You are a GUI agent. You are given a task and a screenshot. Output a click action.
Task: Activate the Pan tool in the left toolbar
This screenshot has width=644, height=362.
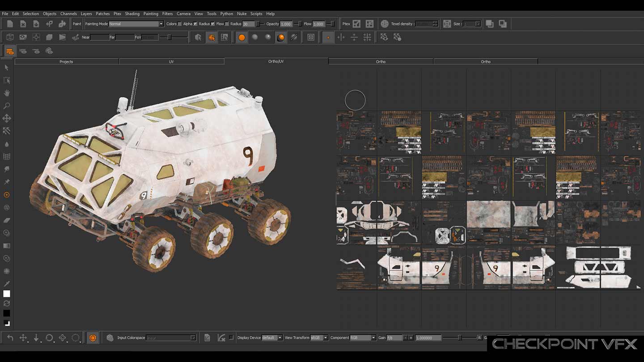pos(7,93)
